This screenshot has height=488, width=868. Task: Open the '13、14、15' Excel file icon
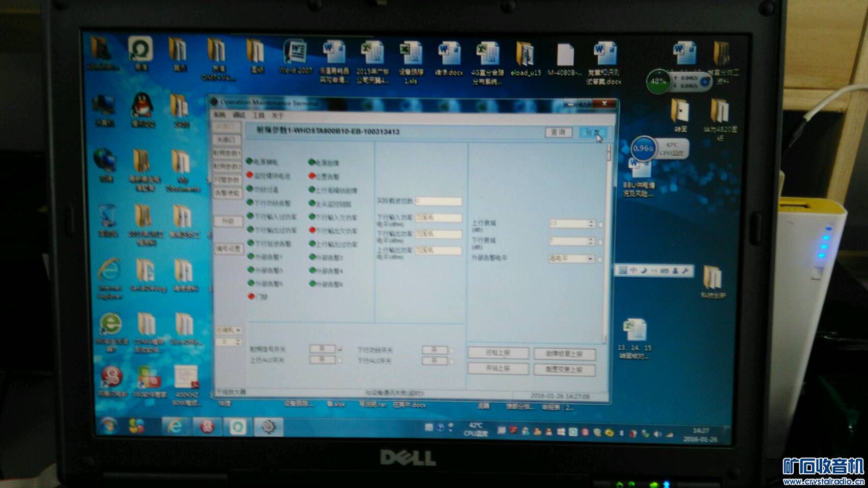[634, 339]
